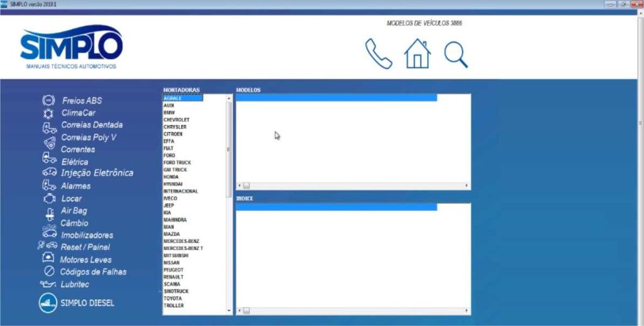The width and height of the screenshot is (644, 326).
Task: Go to the home screen icon
Action: click(418, 54)
